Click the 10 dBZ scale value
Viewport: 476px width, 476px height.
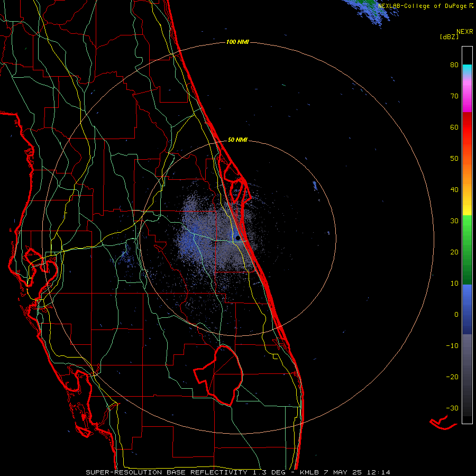click(454, 283)
